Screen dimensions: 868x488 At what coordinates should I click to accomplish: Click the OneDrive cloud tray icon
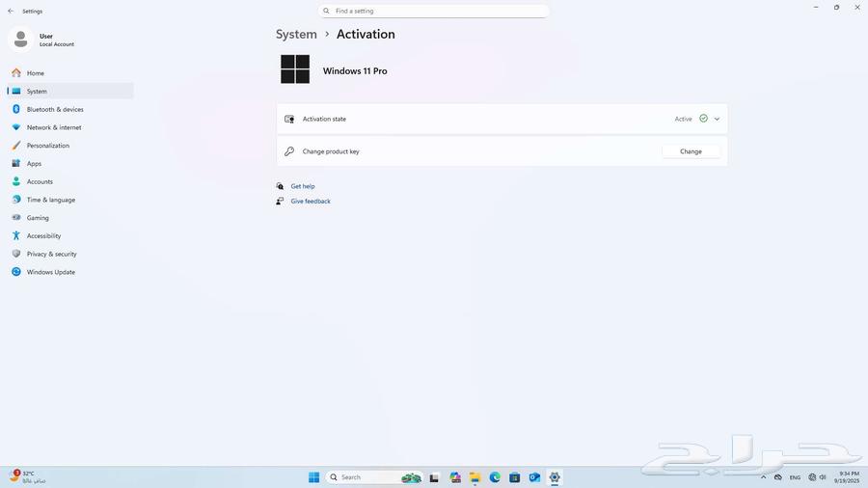(778, 477)
